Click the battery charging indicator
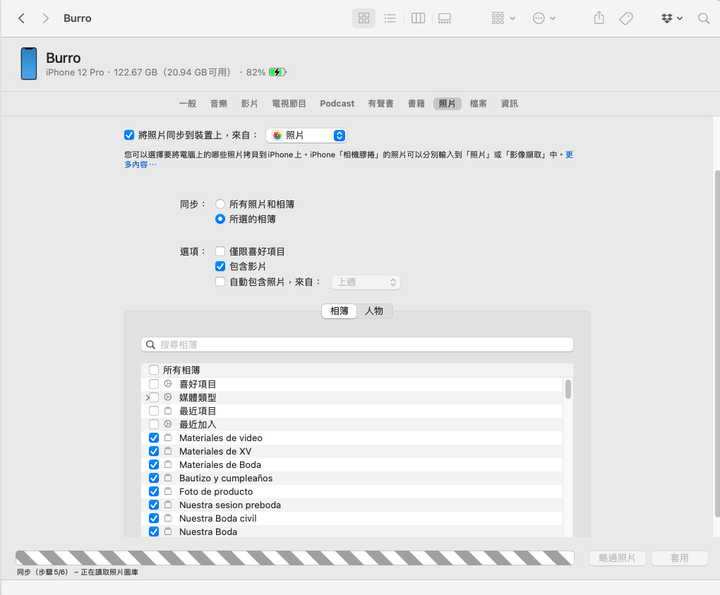720x595 pixels. coord(277,72)
